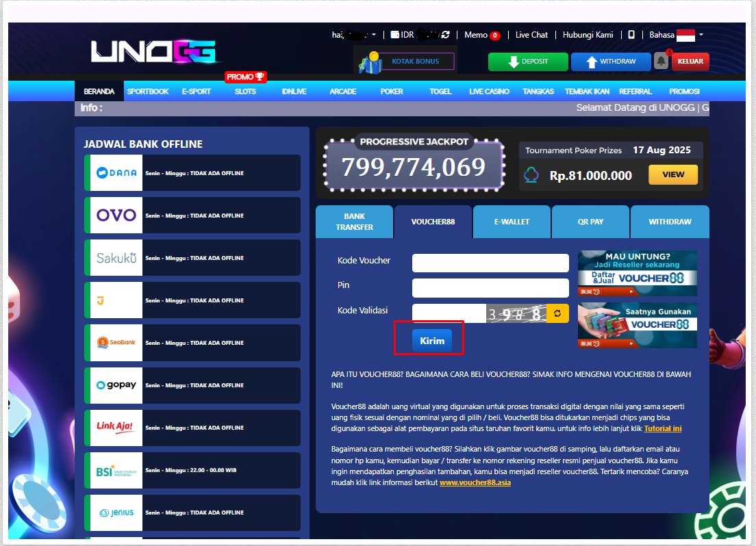Click the Progressive Jackpot counter
The width and height of the screenshot is (756, 546).
(x=414, y=167)
